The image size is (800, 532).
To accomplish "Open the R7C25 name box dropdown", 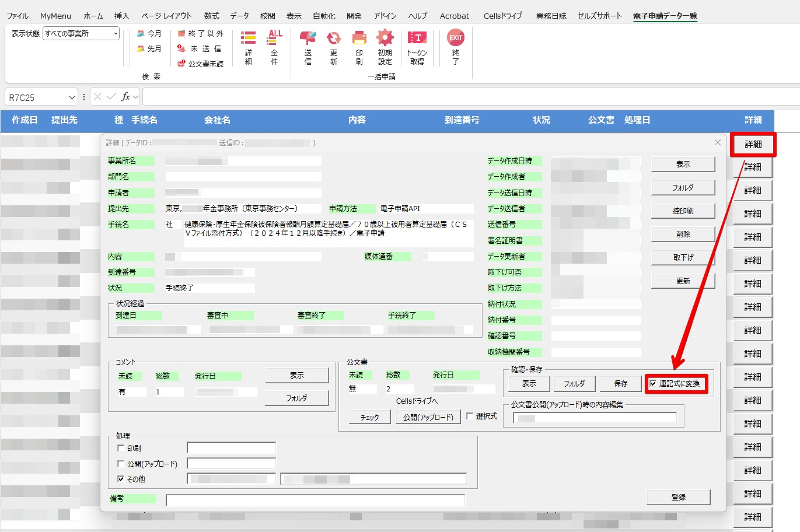I will coord(72,96).
